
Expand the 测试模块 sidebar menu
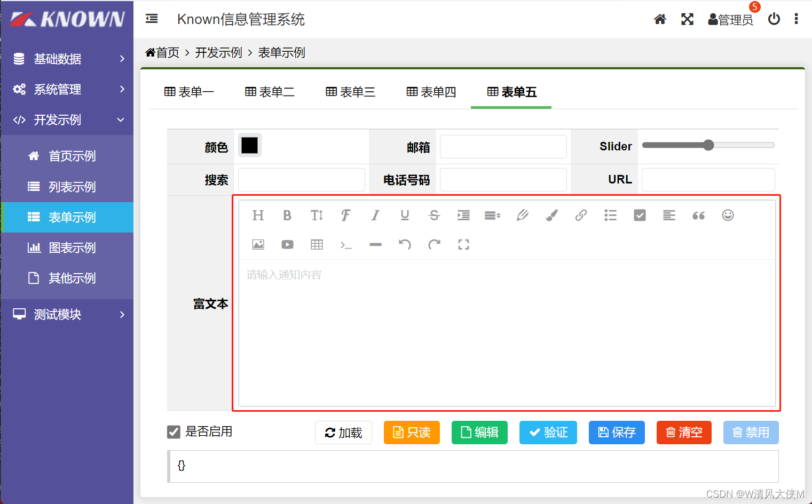click(x=67, y=314)
